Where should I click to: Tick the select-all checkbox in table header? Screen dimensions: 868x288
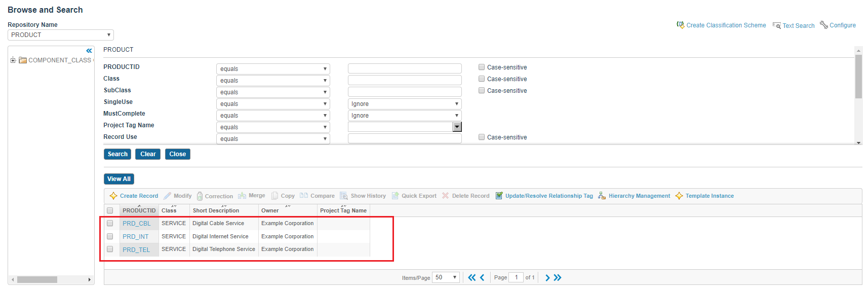click(x=110, y=210)
